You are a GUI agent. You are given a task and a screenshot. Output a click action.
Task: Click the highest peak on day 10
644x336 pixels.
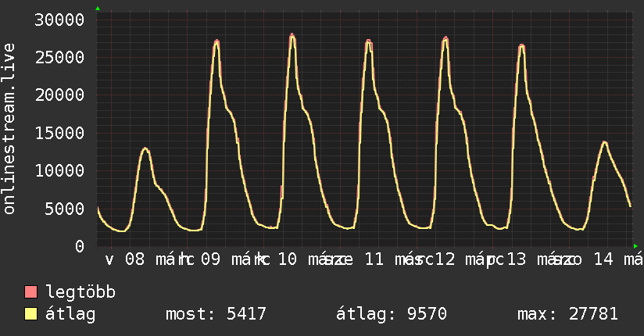[292, 35]
